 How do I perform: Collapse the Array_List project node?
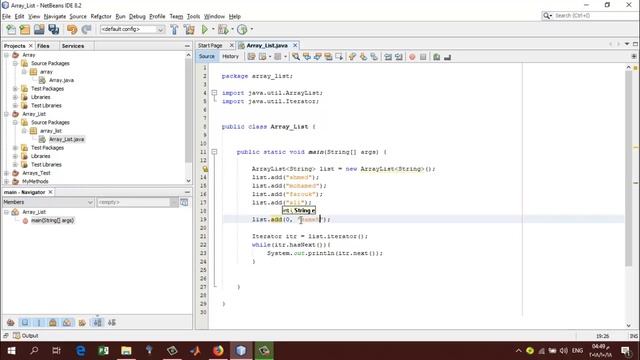pos(7,114)
